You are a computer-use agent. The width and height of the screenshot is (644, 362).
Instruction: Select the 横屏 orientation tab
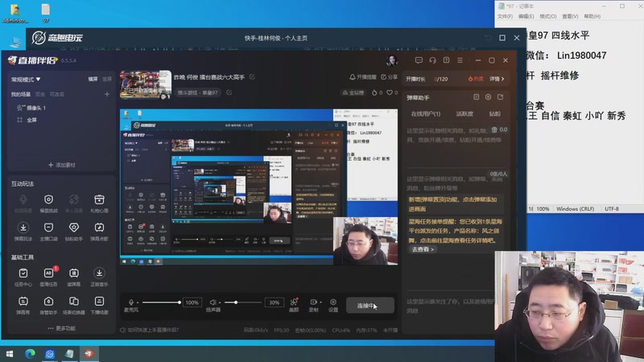pyautogui.click(x=93, y=79)
